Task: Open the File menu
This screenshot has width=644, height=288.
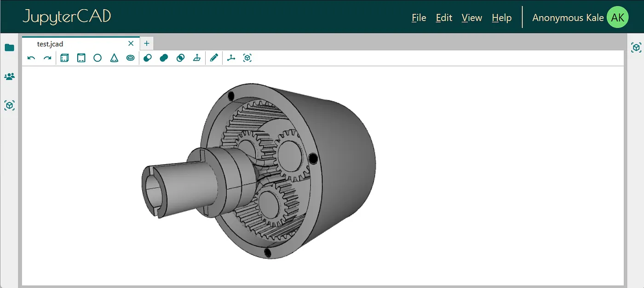Action: click(x=419, y=18)
